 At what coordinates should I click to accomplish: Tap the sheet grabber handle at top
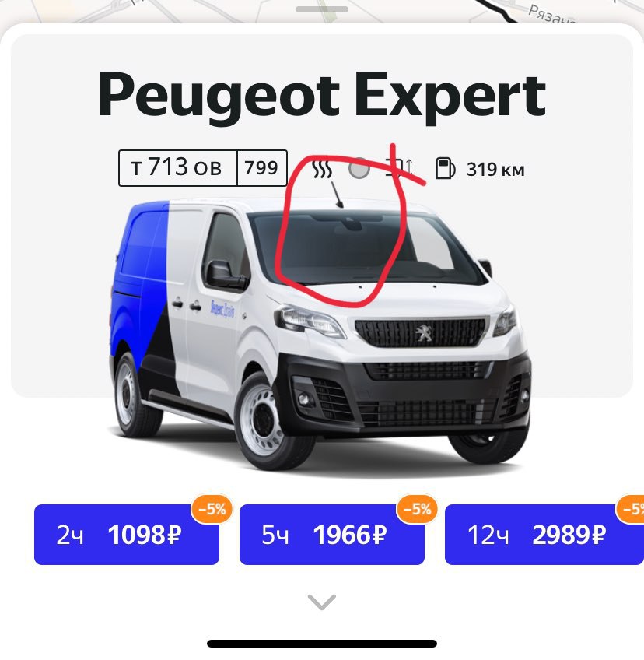click(x=322, y=9)
